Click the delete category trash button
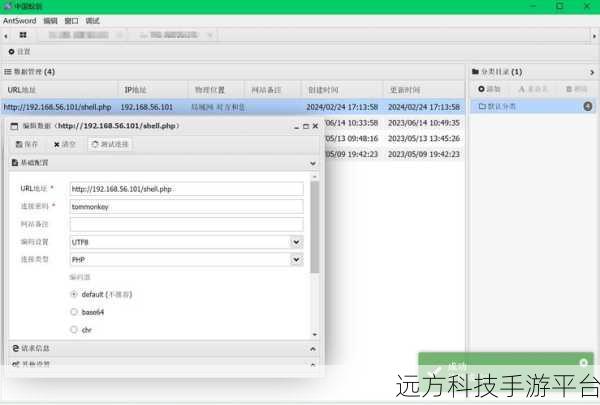 coord(577,89)
